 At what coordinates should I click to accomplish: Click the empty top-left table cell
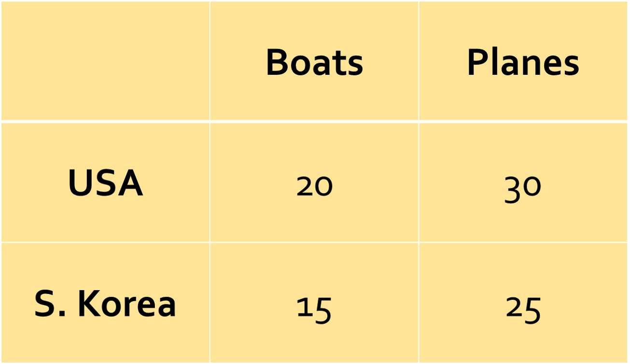click(105, 61)
